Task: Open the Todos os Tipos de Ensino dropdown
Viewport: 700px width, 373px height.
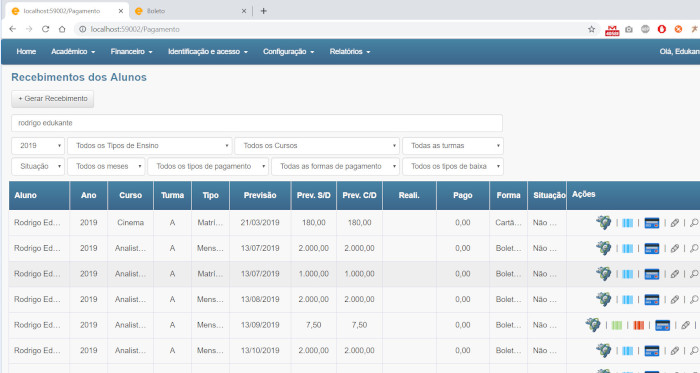Action: [x=150, y=146]
